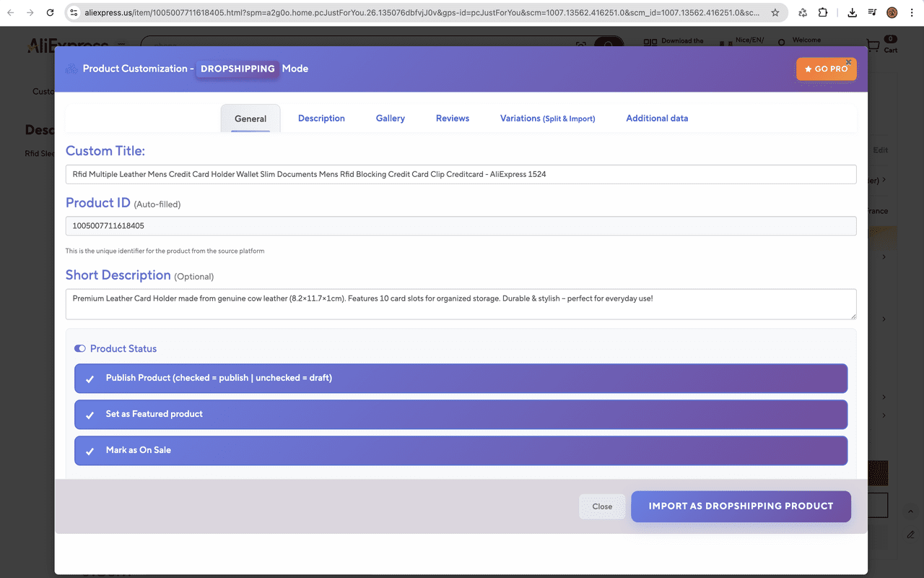Uncheck Set as Featured product
The width and height of the screenshot is (924, 578).
[90, 415]
